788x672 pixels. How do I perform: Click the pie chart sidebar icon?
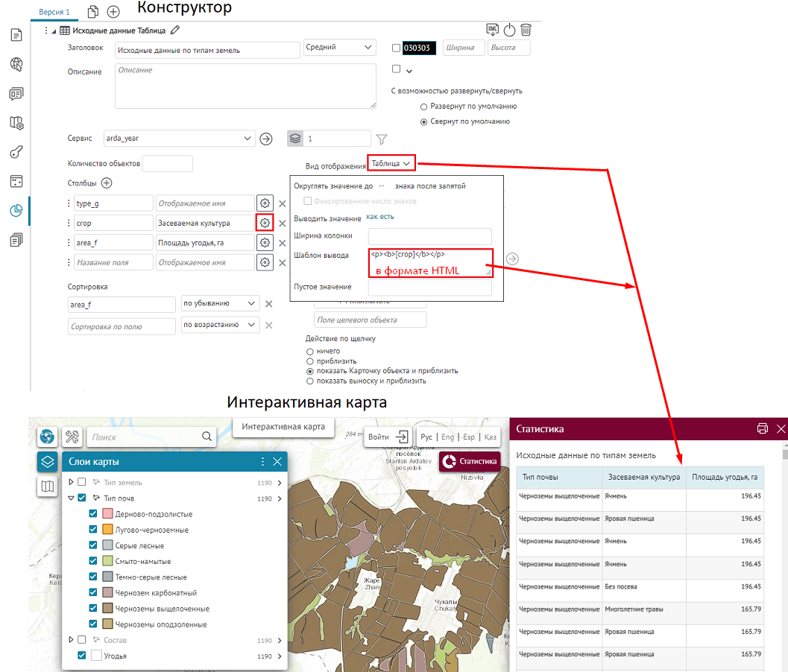[x=16, y=211]
